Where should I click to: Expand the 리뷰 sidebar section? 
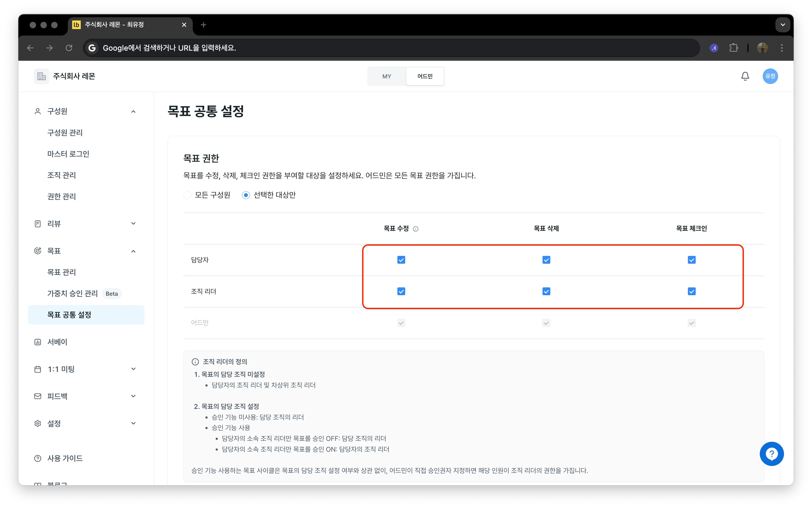coord(133,223)
